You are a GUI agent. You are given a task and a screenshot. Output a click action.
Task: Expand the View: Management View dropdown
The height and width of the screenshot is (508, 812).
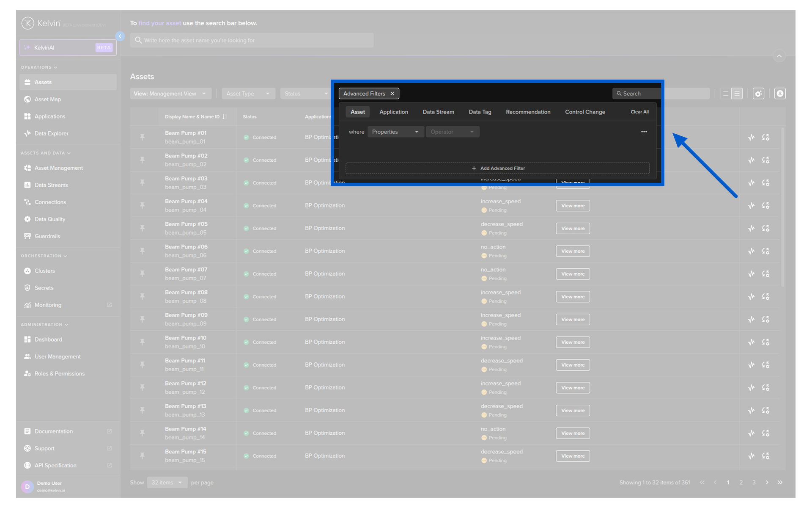coord(170,94)
